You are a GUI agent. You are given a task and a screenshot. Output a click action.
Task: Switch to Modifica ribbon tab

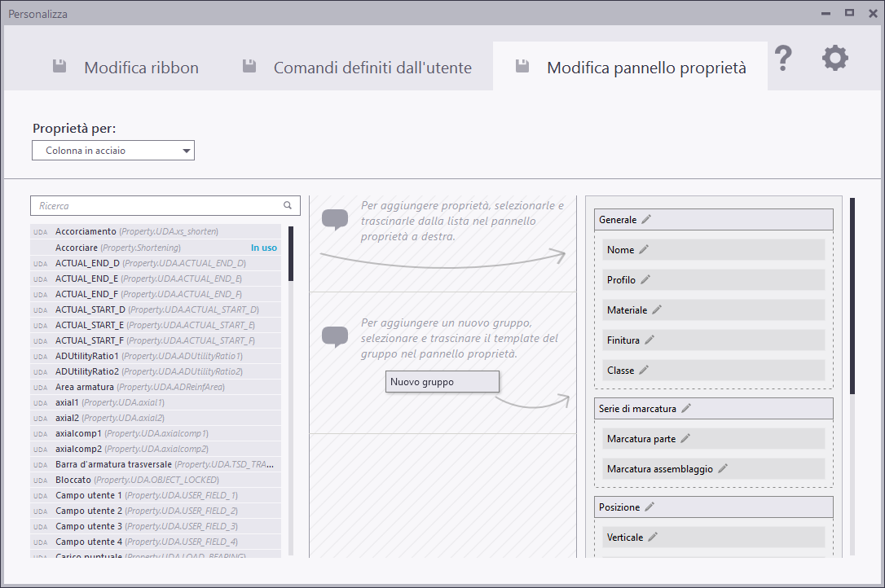[x=141, y=68]
